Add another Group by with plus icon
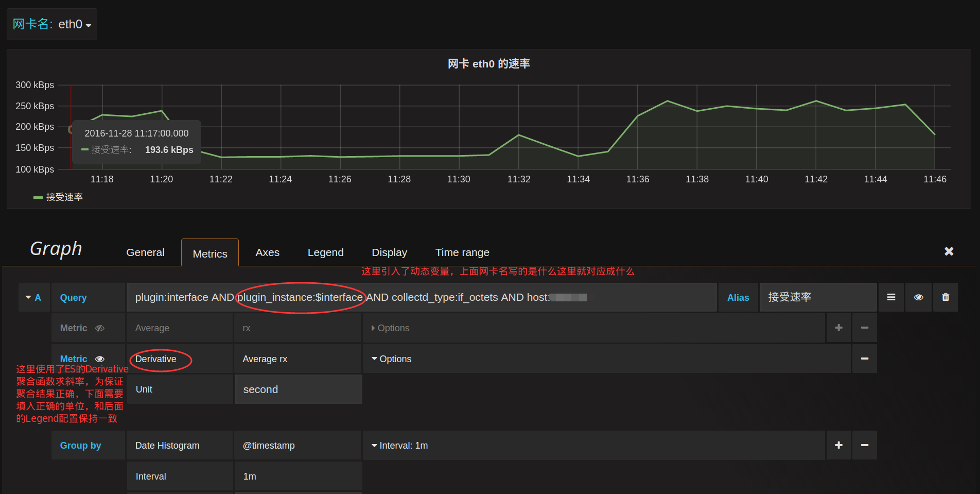The height and width of the screenshot is (494, 980). [x=838, y=445]
